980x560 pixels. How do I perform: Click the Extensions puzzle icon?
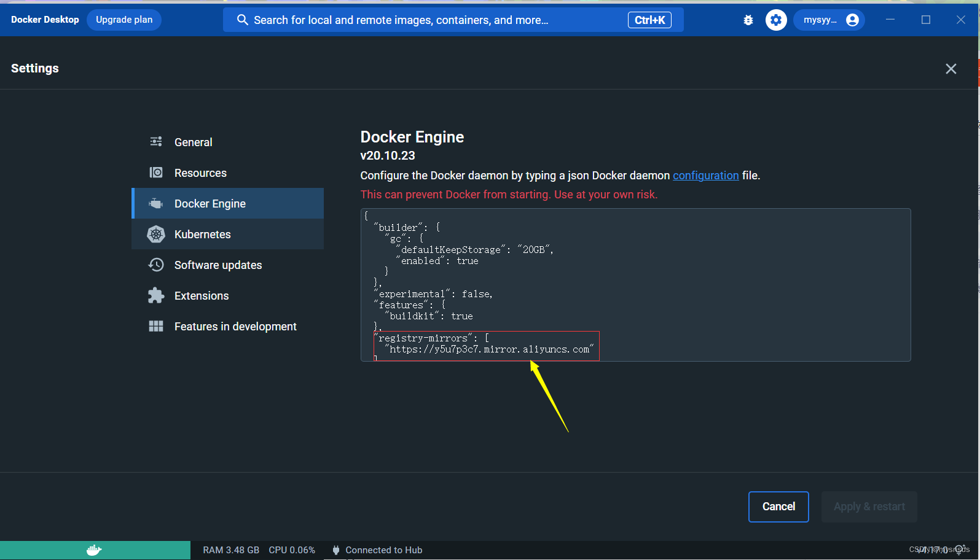(156, 295)
